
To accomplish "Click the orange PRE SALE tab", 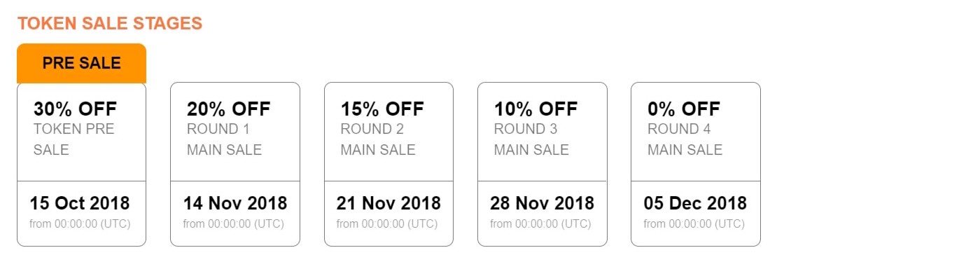I will pos(81,63).
